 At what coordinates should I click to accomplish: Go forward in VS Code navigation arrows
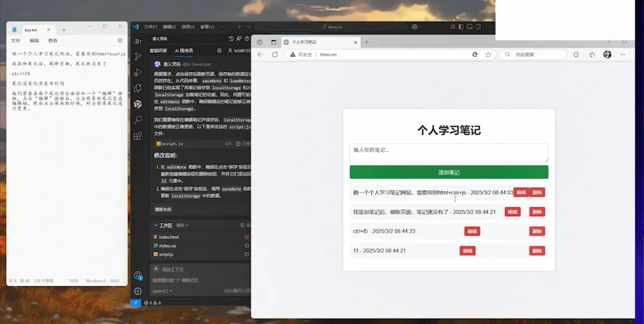coord(248,27)
